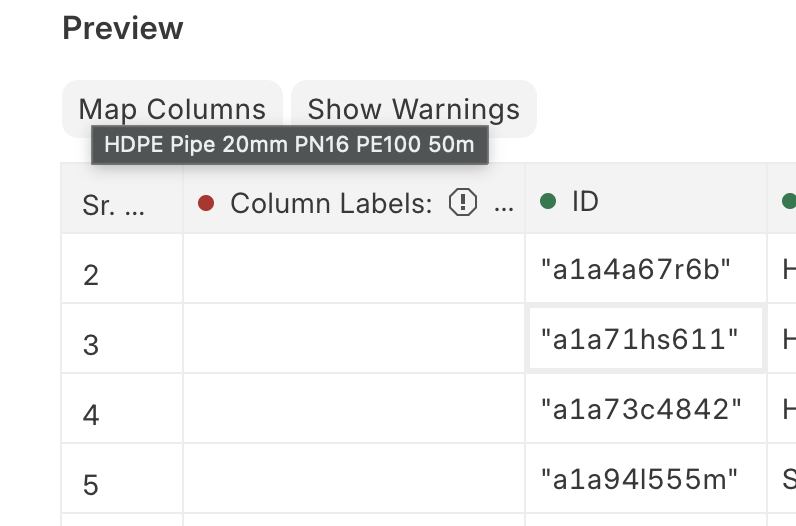
Task: Select the ID column header
Action: [x=585, y=202]
